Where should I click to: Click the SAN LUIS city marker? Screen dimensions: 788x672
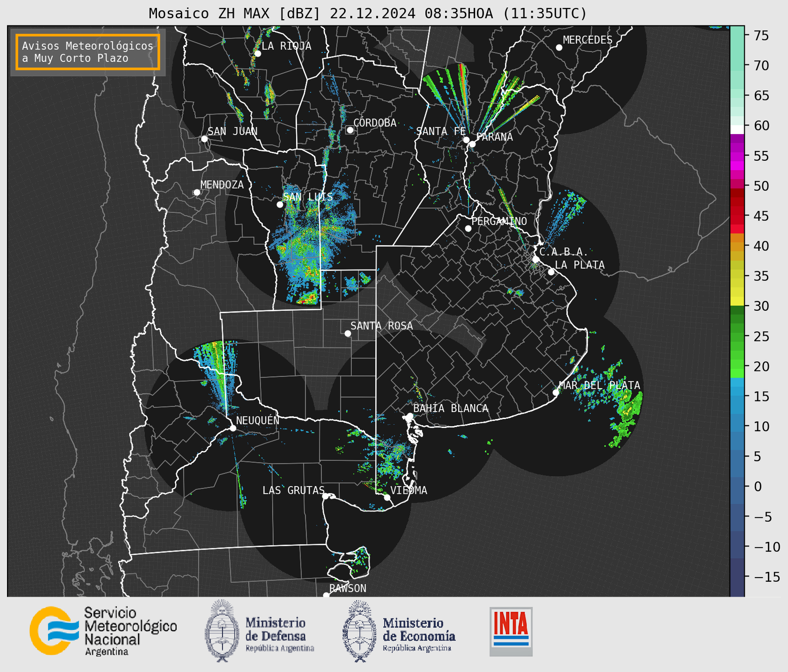tap(280, 205)
